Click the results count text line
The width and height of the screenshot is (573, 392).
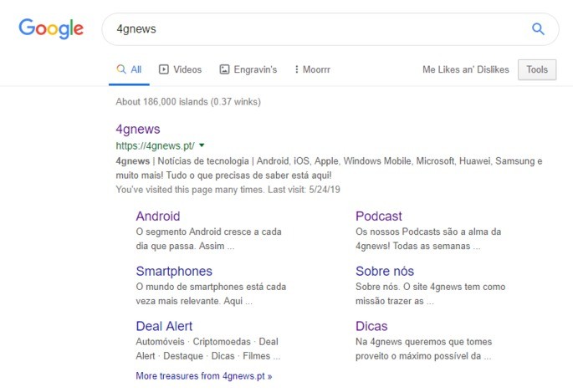(x=188, y=102)
